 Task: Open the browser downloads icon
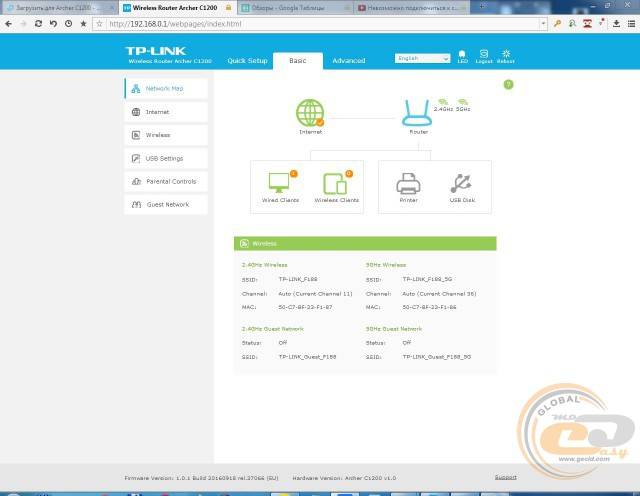(616, 24)
